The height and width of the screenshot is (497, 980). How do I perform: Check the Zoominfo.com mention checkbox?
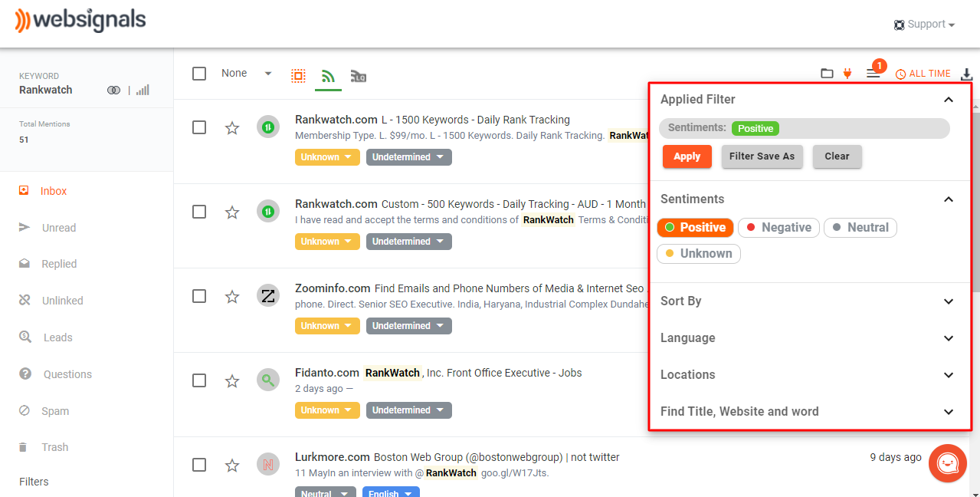(x=199, y=296)
